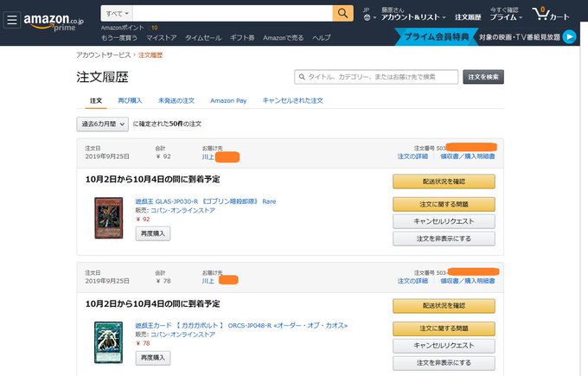Open the 過去6カ月間 period dropdown
This screenshot has width=588, height=376.
102,124
